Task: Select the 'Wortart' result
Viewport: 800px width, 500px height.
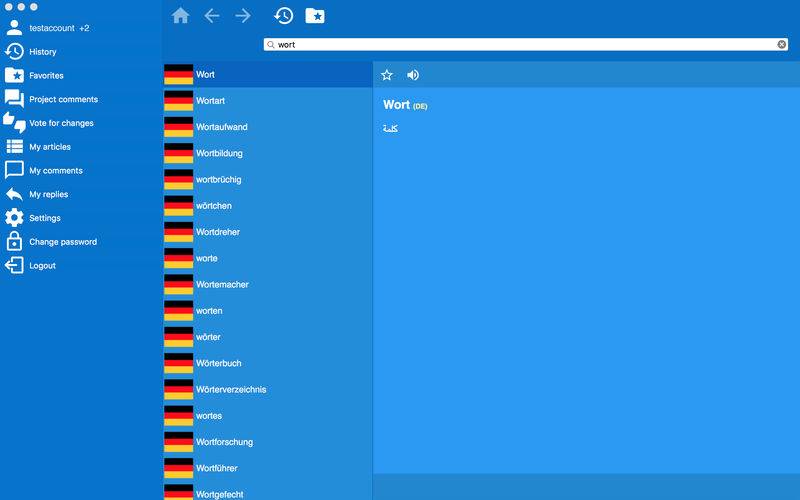Action: [x=268, y=101]
